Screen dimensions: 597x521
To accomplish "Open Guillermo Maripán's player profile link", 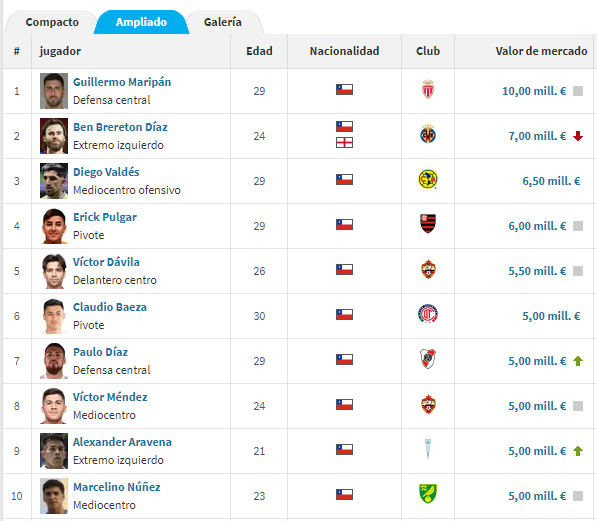I will (x=122, y=82).
